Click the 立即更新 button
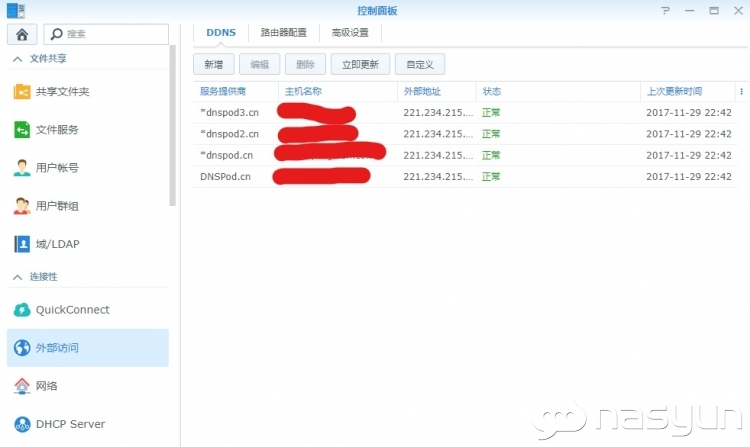 point(360,64)
